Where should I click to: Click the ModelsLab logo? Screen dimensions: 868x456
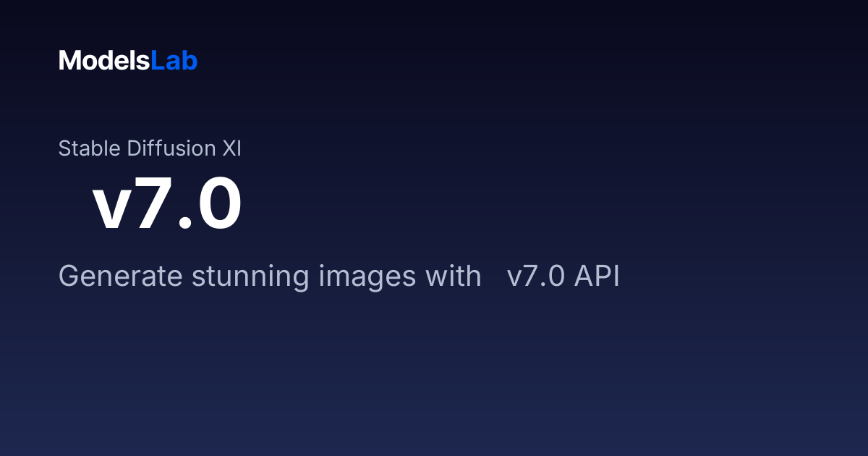point(128,60)
